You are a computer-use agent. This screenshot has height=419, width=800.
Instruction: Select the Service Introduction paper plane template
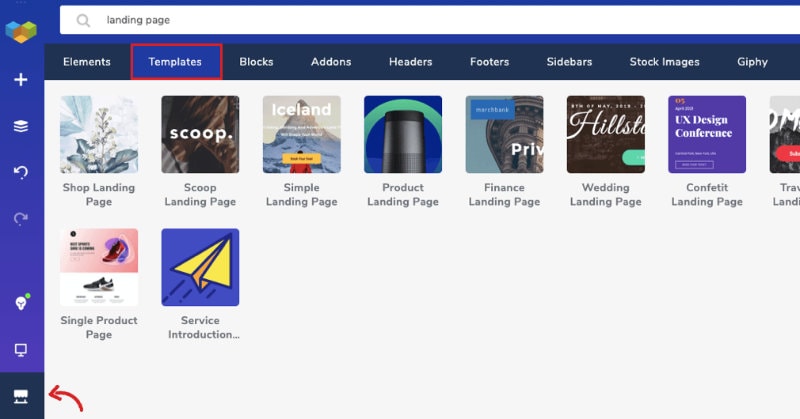point(200,267)
